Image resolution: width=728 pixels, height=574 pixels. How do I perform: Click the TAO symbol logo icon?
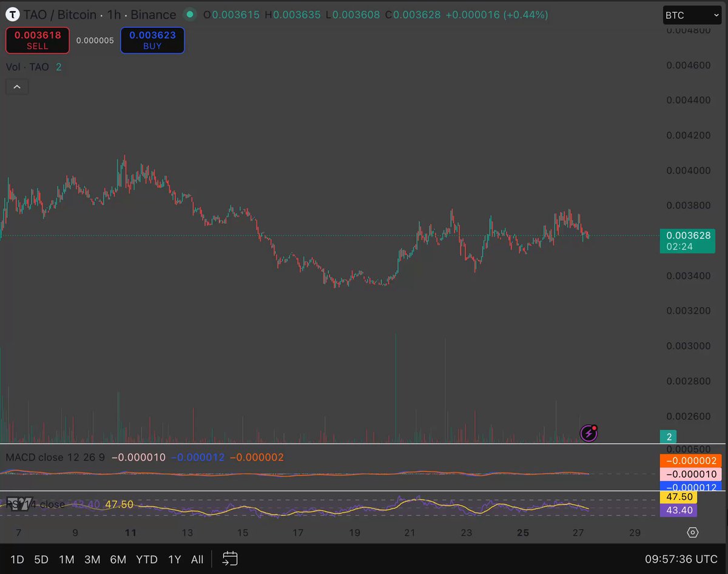pos(12,14)
